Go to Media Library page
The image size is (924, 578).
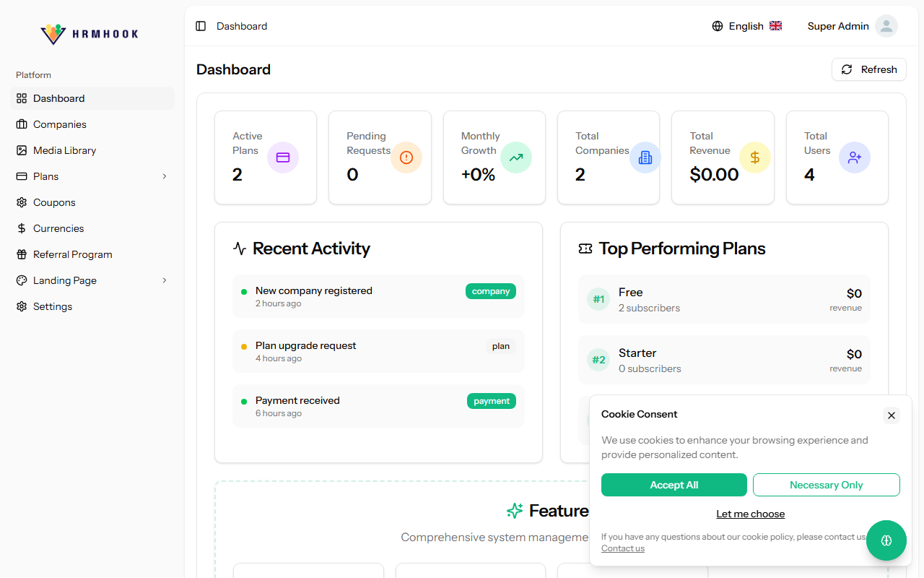pyautogui.click(x=64, y=150)
